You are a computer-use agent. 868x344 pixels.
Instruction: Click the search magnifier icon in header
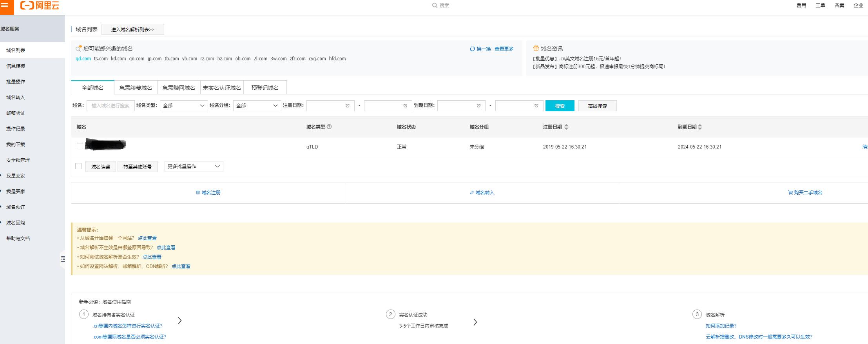435,5
